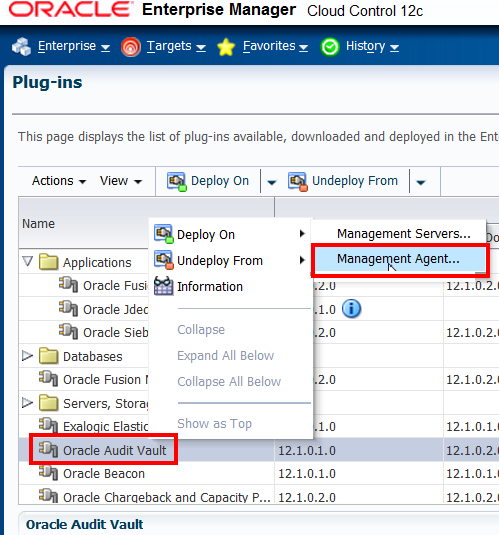Click the Databases folder icon
This screenshot has width=499, height=535.
(48, 356)
